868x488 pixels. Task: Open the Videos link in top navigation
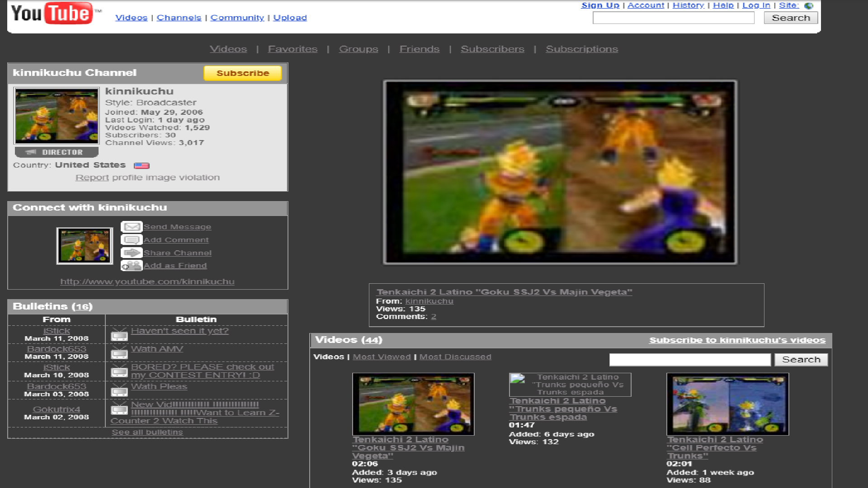click(x=131, y=18)
